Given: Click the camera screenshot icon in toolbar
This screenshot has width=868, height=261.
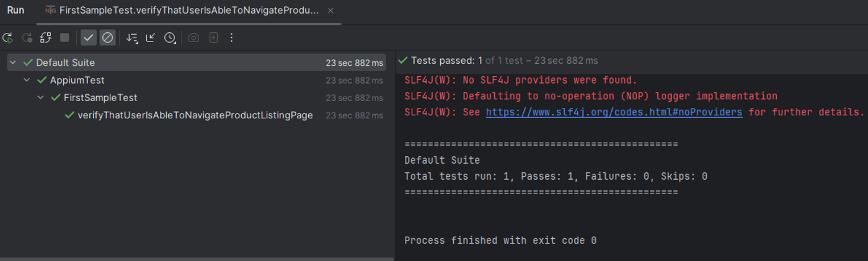Looking at the screenshot, I should tap(193, 38).
